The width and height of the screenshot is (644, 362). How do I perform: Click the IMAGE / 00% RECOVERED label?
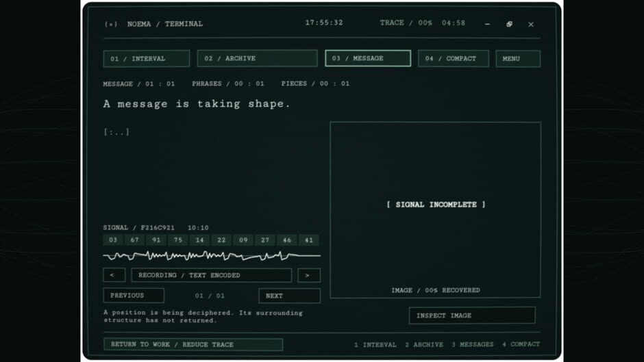pyautogui.click(x=435, y=290)
